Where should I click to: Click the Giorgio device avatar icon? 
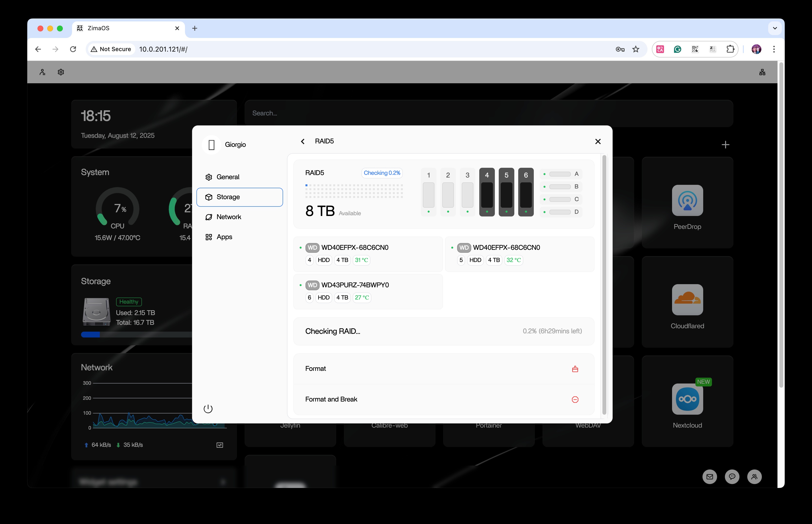click(211, 145)
